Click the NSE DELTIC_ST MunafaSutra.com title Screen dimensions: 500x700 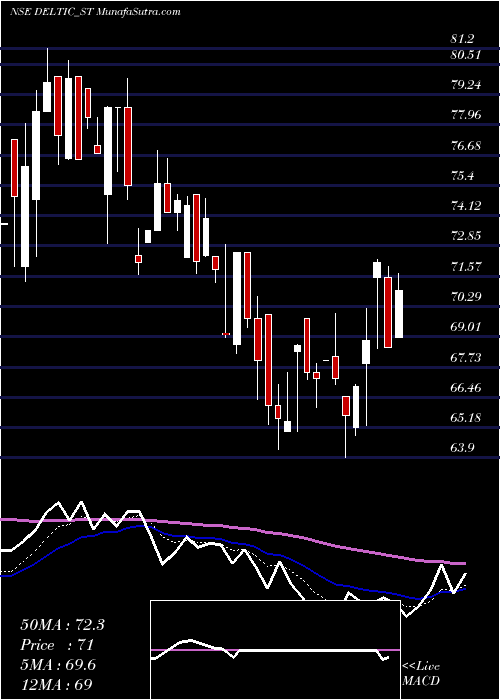(95, 12)
